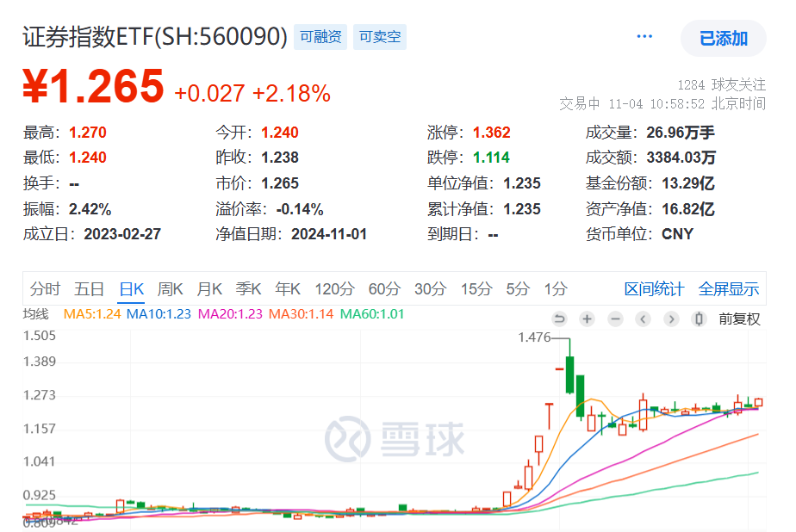Pan the chart right with the right chevron icon
The image size is (796, 532).
[x=671, y=319]
